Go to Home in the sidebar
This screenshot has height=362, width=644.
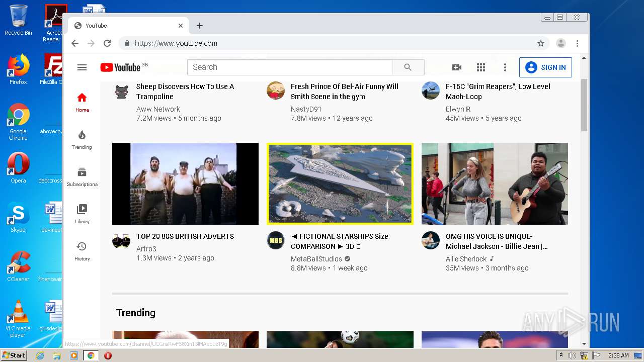point(82,102)
